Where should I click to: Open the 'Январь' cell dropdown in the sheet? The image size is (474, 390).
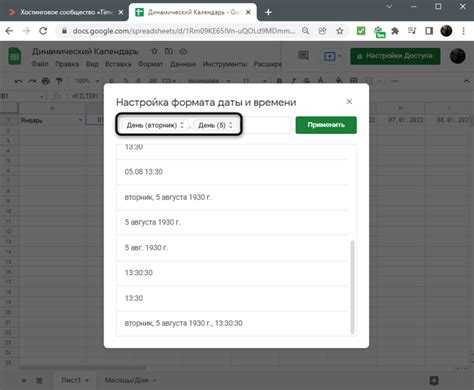(x=80, y=120)
